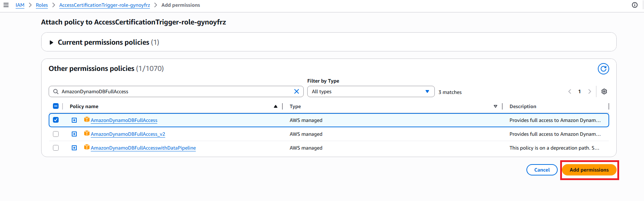Open the Type column filter arrow
Image resolution: width=644 pixels, height=201 pixels.
[496, 106]
